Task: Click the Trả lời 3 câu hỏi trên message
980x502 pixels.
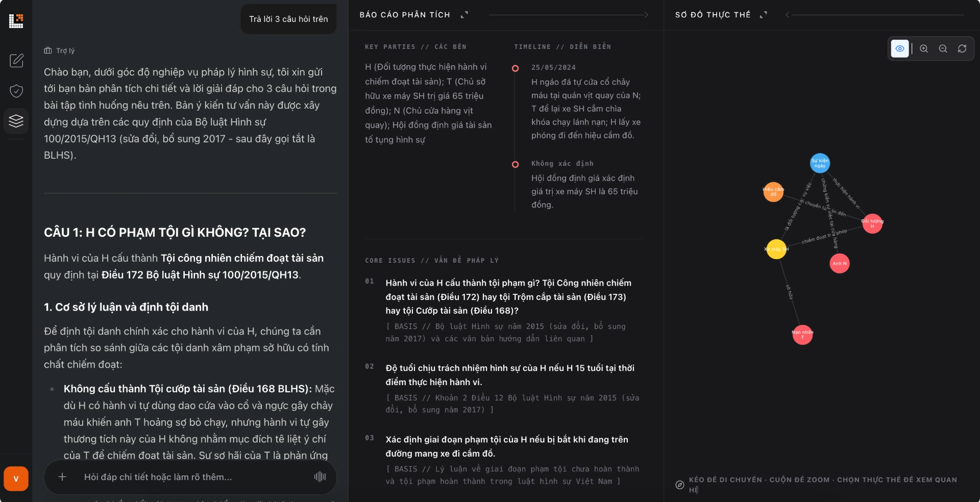Action: (x=288, y=19)
